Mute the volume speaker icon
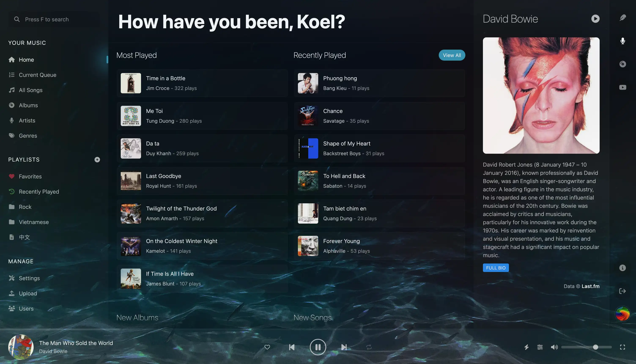This screenshot has width=636, height=364. point(554,347)
